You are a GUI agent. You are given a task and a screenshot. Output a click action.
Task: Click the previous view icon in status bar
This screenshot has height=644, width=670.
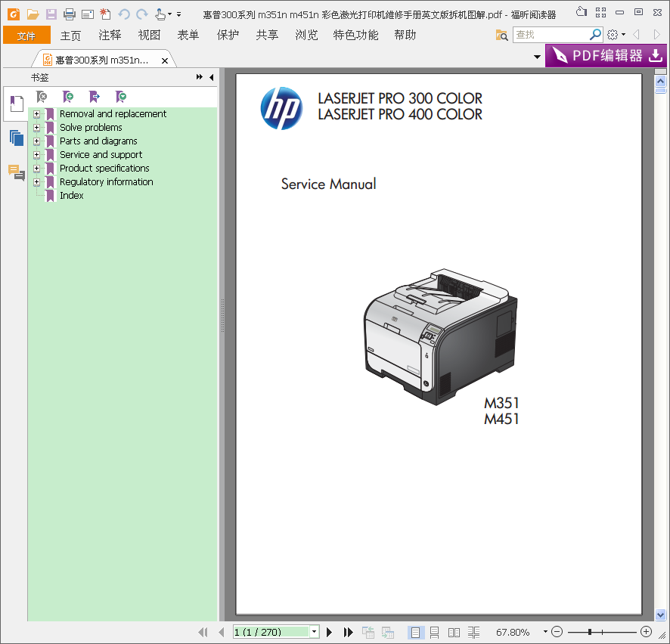pyautogui.click(x=368, y=632)
